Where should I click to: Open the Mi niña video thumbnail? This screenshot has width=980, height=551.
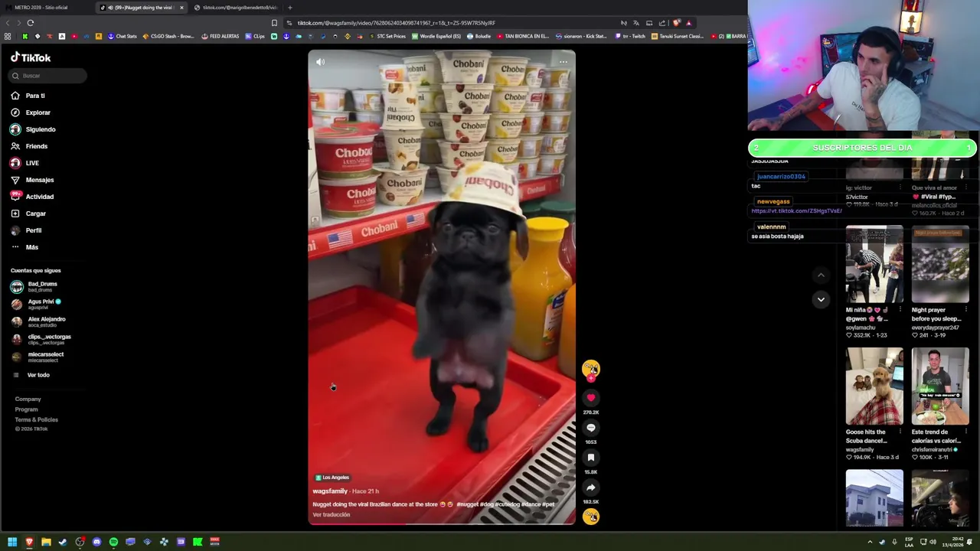click(x=874, y=265)
